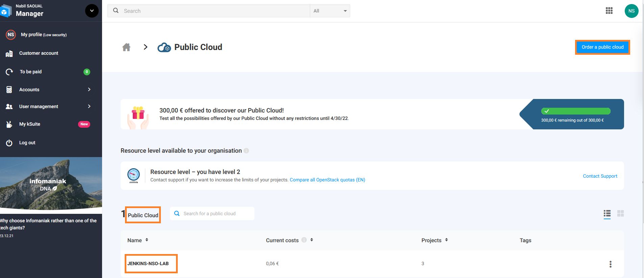644x278 pixels.
Task: Focus the top Search field
Action: 208,11
